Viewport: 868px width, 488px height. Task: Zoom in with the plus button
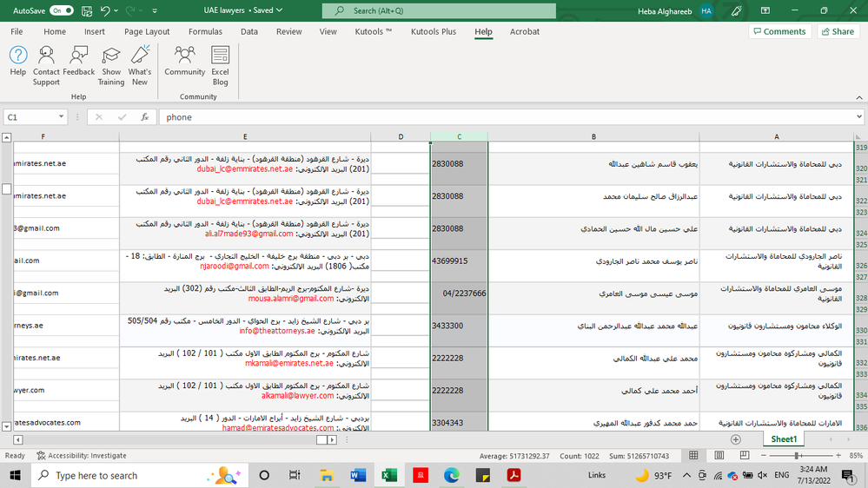coord(838,455)
